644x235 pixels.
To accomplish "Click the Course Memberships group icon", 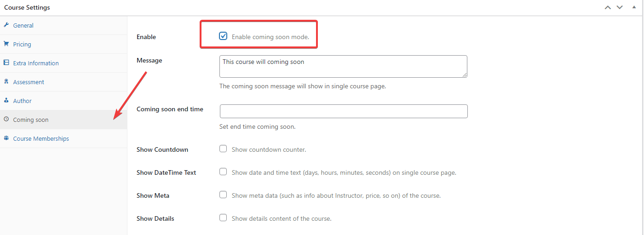I will 6,138.
